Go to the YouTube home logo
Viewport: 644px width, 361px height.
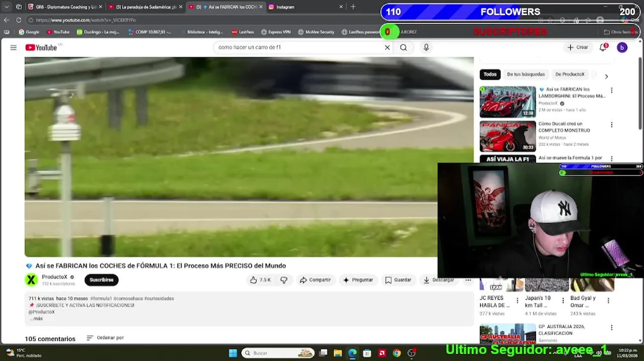pyautogui.click(x=41, y=47)
